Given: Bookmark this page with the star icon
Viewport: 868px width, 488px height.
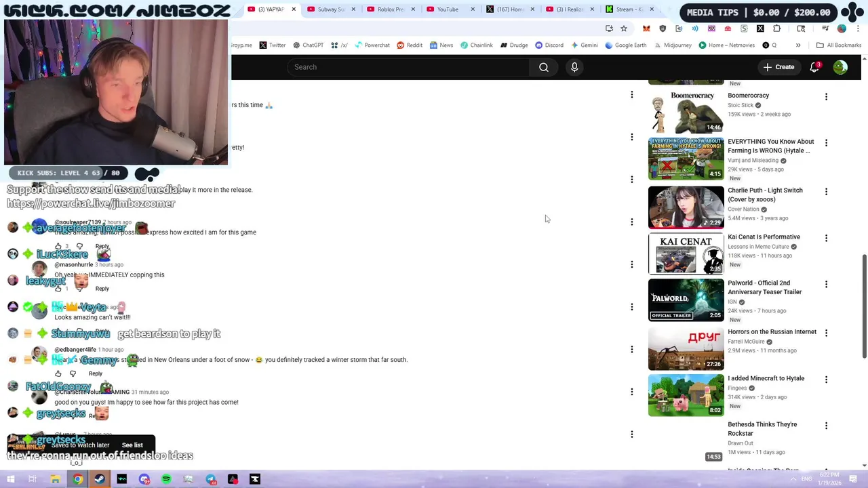Looking at the screenshot, I should [624, 28].
